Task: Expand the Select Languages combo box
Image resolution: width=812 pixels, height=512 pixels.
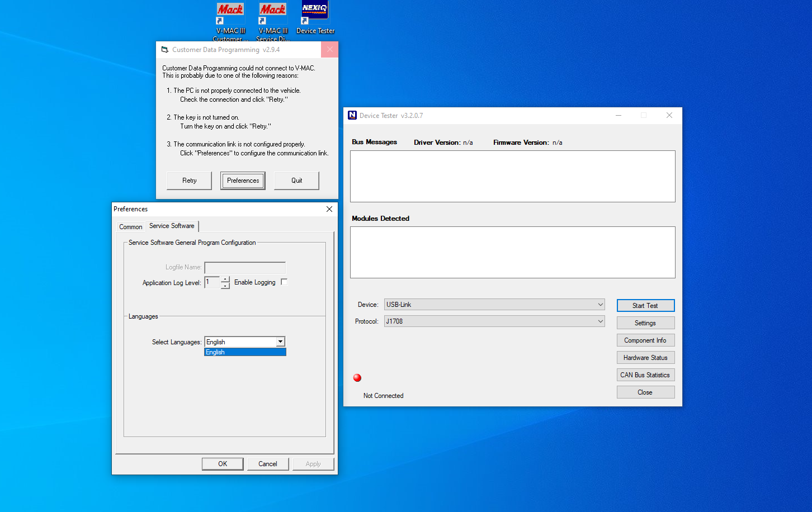Action: click(x=281, y=342)
